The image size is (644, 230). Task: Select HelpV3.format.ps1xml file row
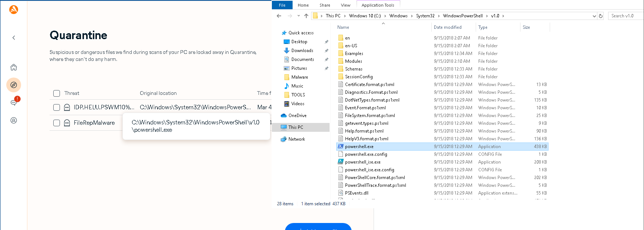(442, 139)
